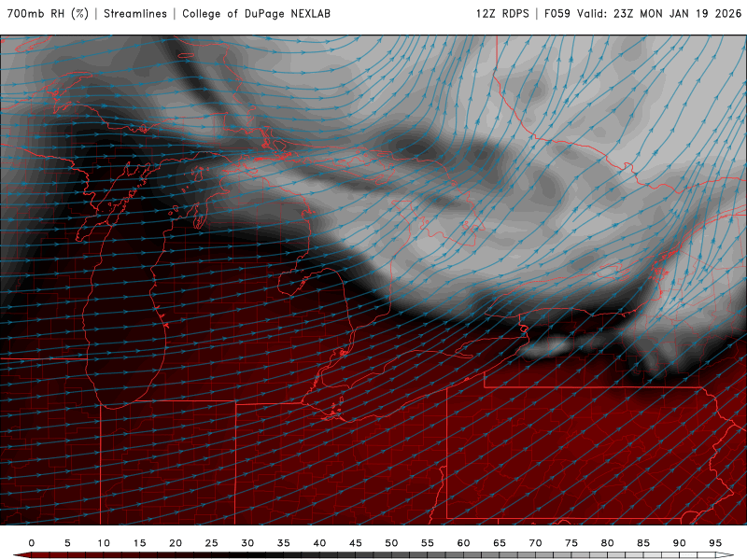Click the colorbar label '60'
Screen dimensions: 747x560
click(463, 543)
